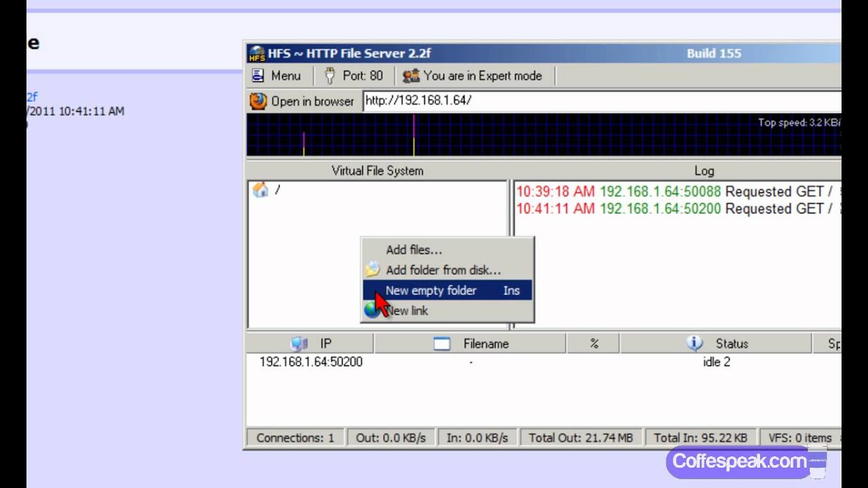Select connection row 192.168.1.64:50200
The width and height of the screenshot is (868, 488).
pos(542,362)
